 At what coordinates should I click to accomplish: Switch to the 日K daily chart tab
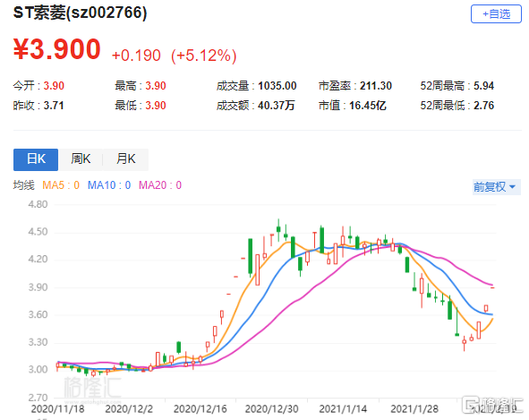pyautogui.click(x=36, y=159)
